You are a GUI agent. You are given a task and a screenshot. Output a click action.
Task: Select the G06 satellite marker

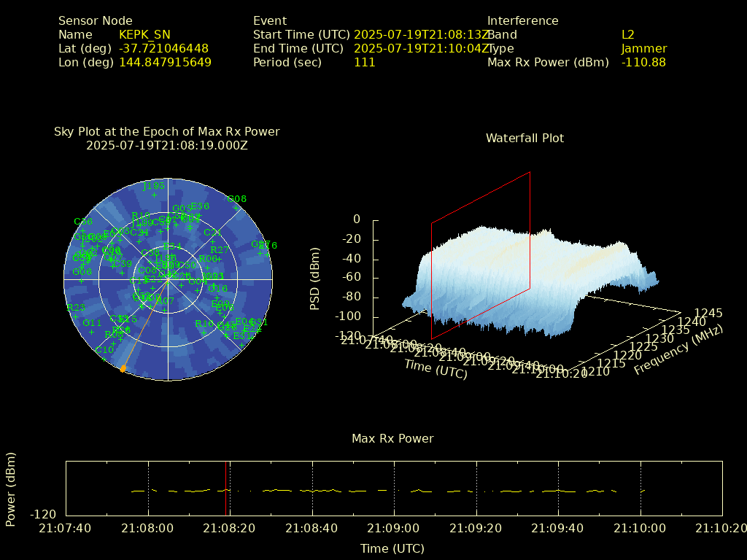click(x=82, y=280)
